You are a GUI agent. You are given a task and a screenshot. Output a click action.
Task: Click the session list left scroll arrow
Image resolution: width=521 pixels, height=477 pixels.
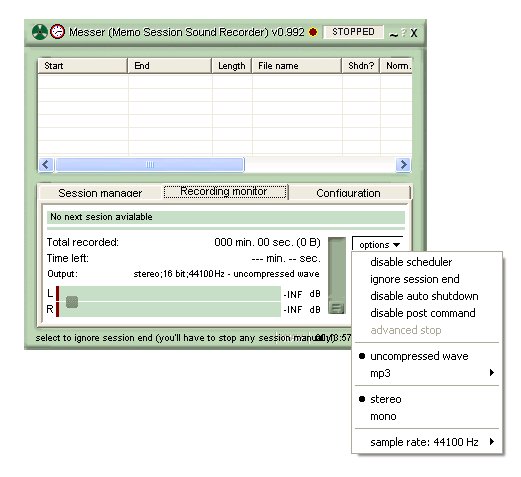click(x=46, y=165)
